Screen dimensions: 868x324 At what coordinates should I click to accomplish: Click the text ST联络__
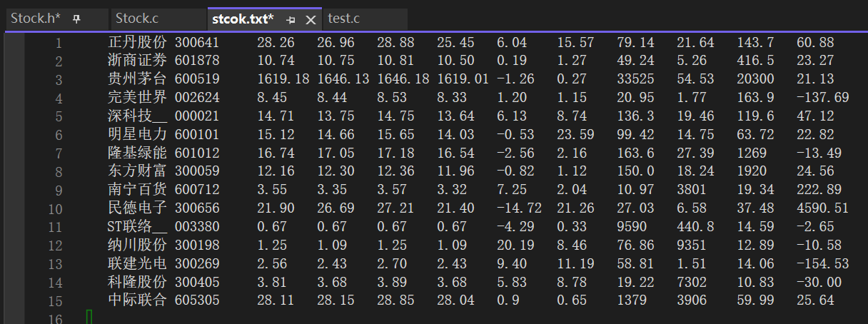pyautogui.click(x=137, y=227)
